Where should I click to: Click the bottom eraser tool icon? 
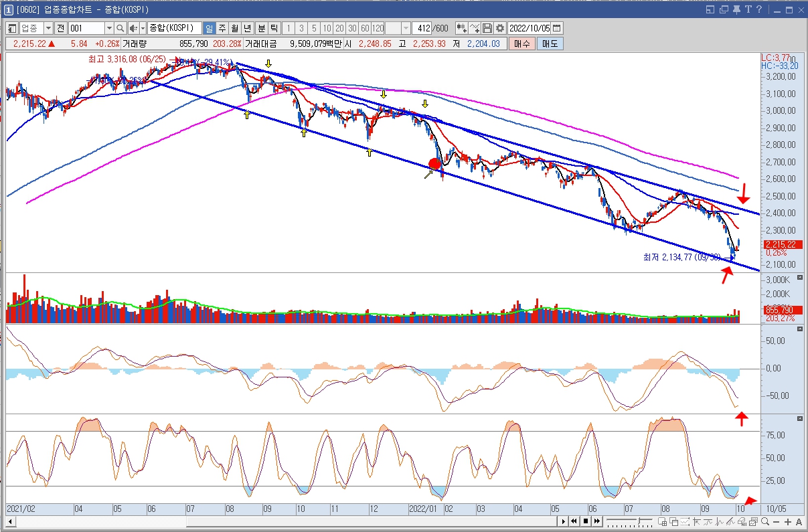click(742, 522)
